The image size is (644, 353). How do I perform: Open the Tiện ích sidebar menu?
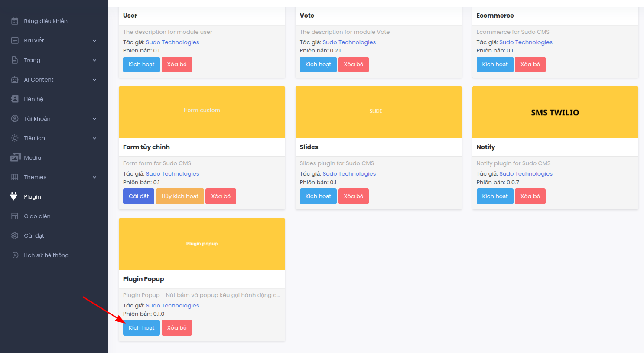[54, 138]
